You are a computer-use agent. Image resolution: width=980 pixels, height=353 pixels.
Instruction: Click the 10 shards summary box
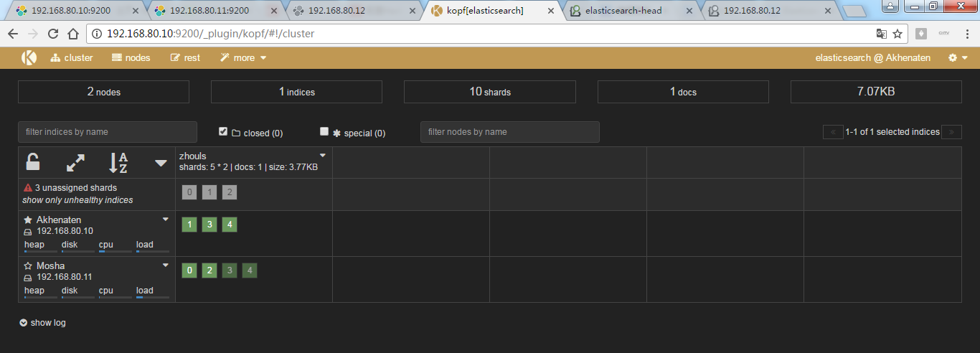click(490, 92)
